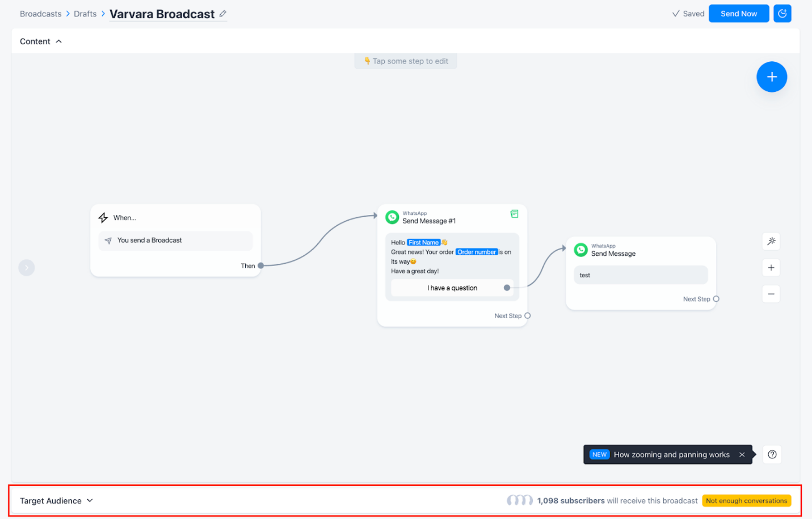Zoom out on the flow canvas
The width and height of the screenshot is (812, 519).
[x=771, y=294]
